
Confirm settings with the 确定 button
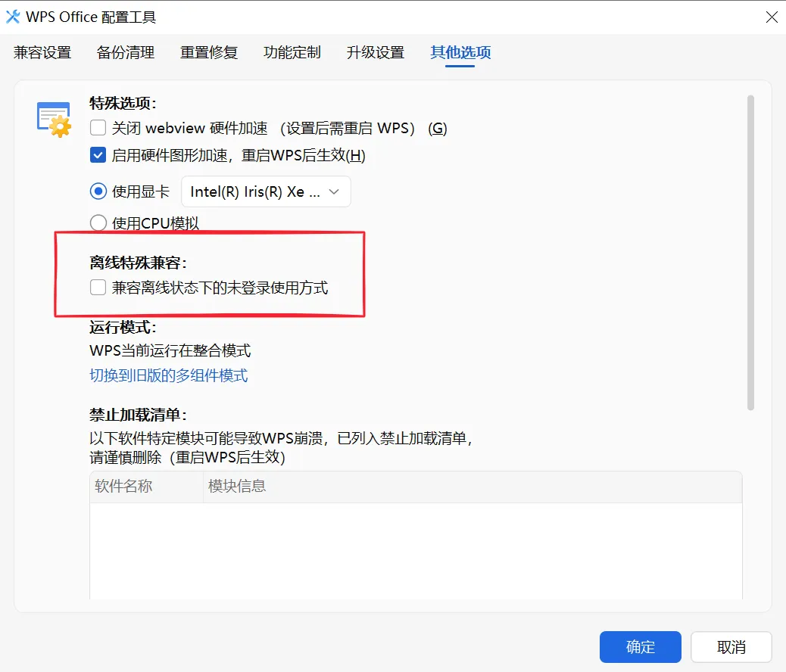click(640, 647)
